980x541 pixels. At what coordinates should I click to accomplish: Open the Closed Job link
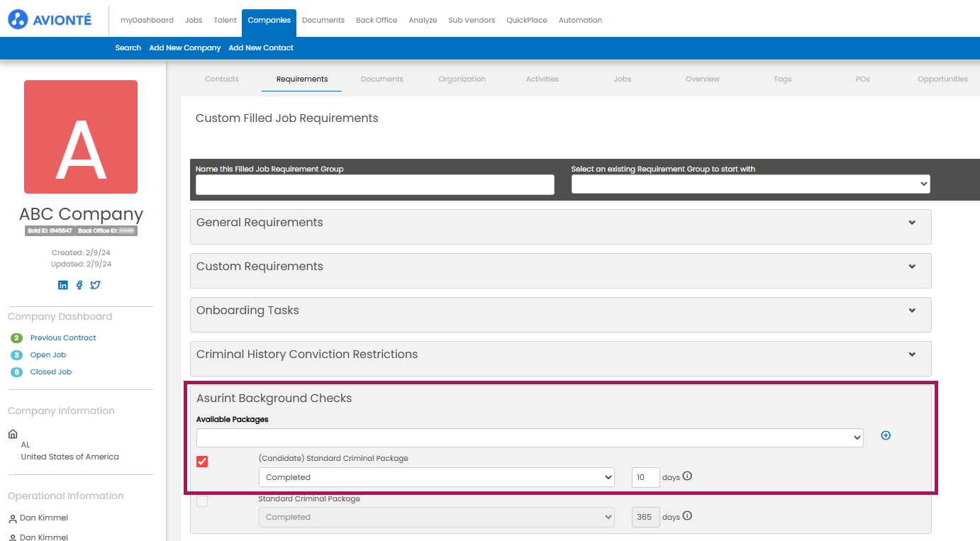[51, 372]
